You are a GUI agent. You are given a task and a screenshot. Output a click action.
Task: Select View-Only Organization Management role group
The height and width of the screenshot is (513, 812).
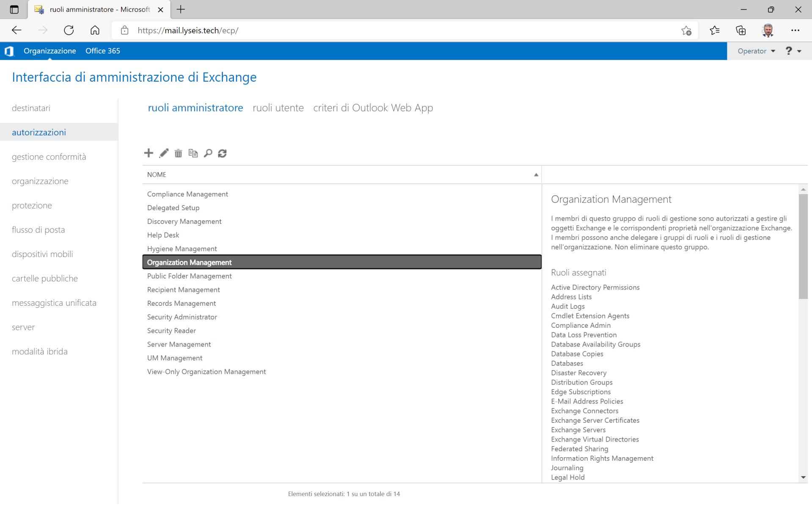[x=342, y=372]
